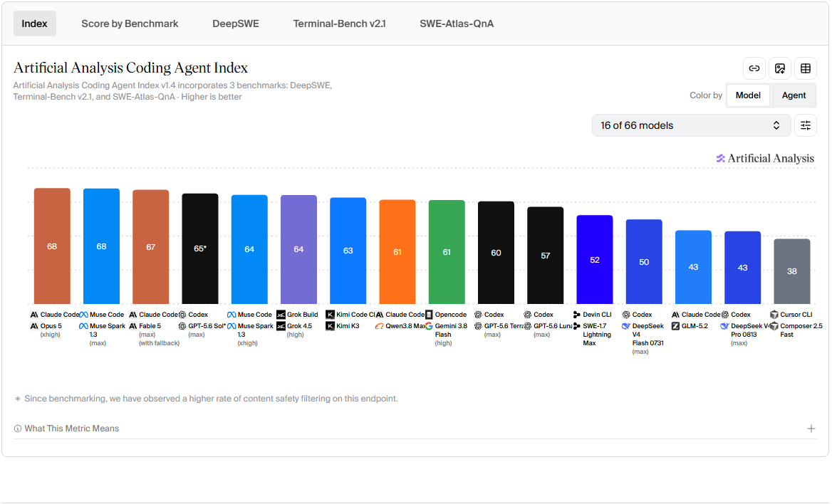Open the Terminal-Bench v2.1 tab
The height and width of the screenshot is (504, 832).
click(x=340, y=24)
